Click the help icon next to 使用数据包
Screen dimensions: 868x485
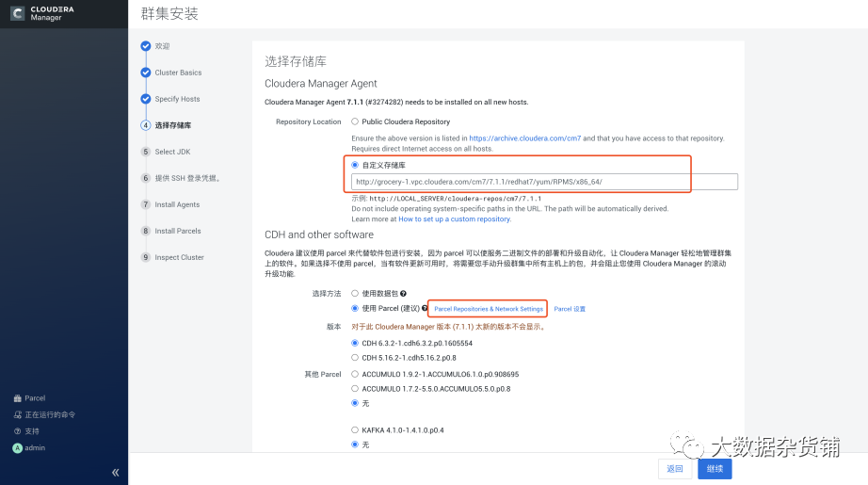[x=403, y=294]
